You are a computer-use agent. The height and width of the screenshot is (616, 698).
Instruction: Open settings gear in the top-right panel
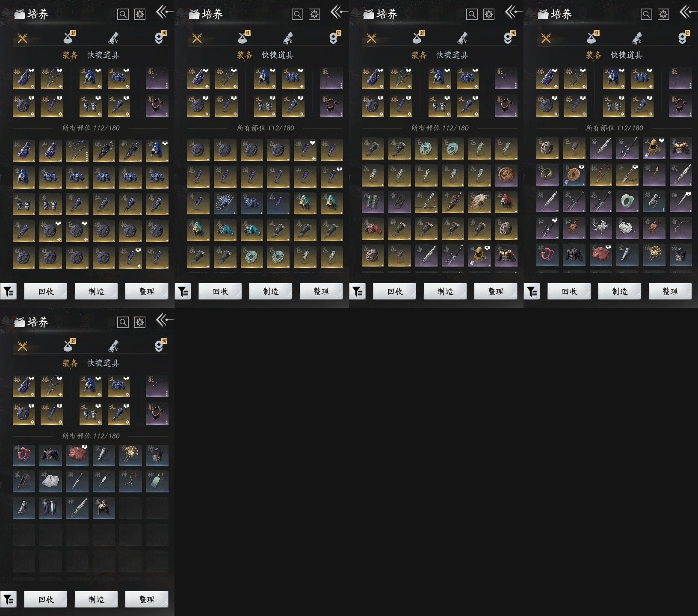click(663, 15)
